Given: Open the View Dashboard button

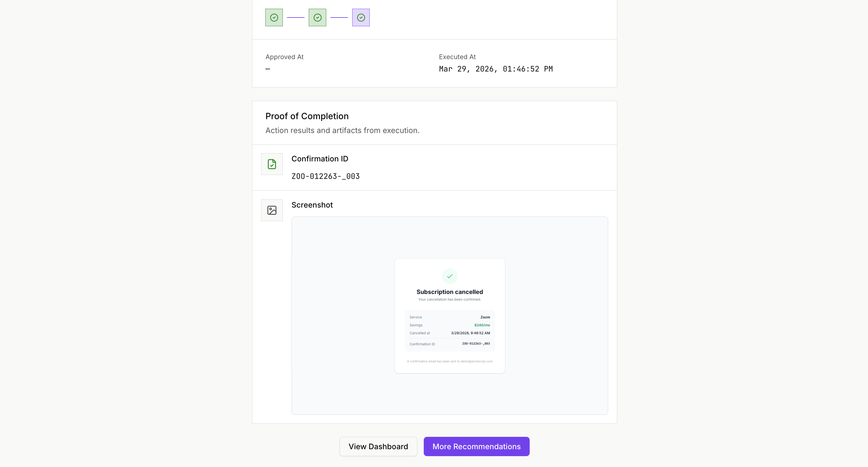Looking at the screenshot, I should click(378, 446).
